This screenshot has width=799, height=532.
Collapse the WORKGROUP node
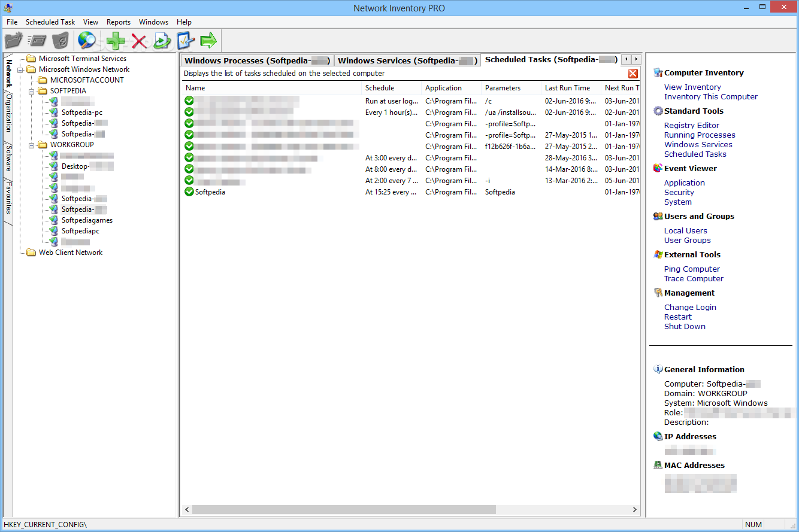pos(31,145)
